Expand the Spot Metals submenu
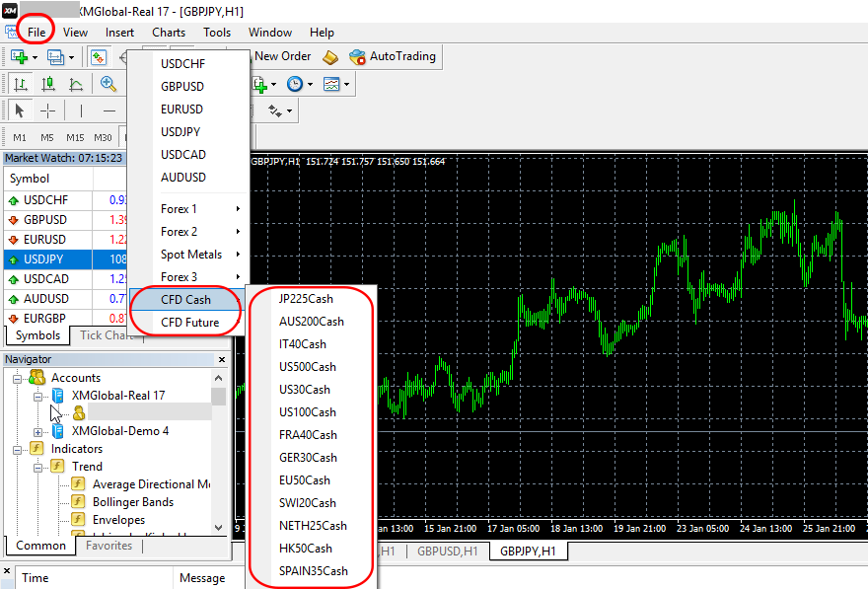868x589 pixels. pos(188,255)
